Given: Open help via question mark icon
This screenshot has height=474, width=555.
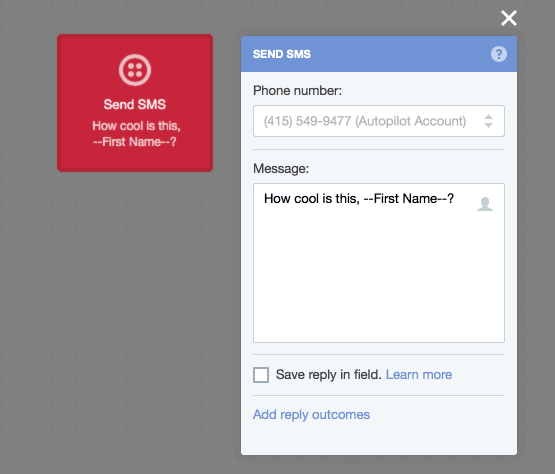Looking at the screenshot, I should (498, 54).
